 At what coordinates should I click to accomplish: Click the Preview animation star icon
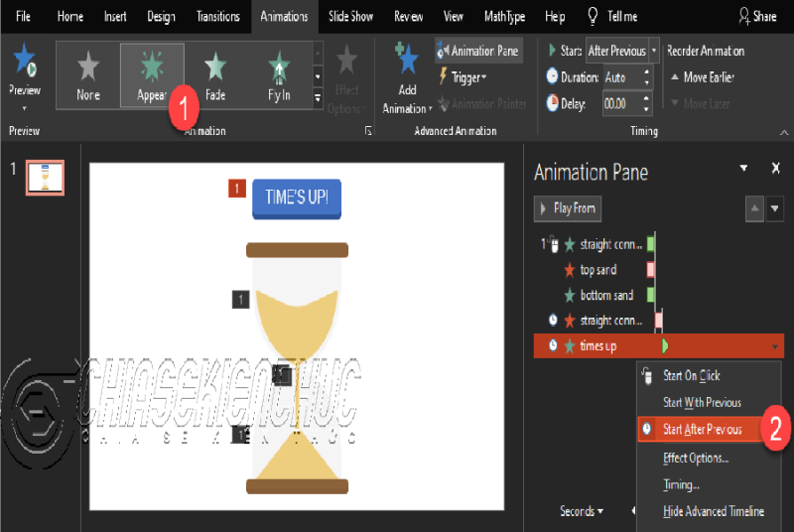tap(24, 60)
